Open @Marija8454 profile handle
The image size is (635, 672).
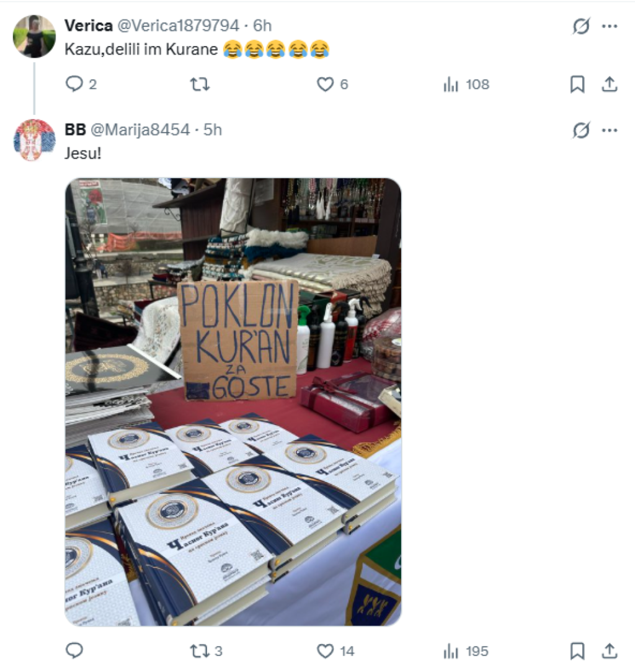coord(140,130)
